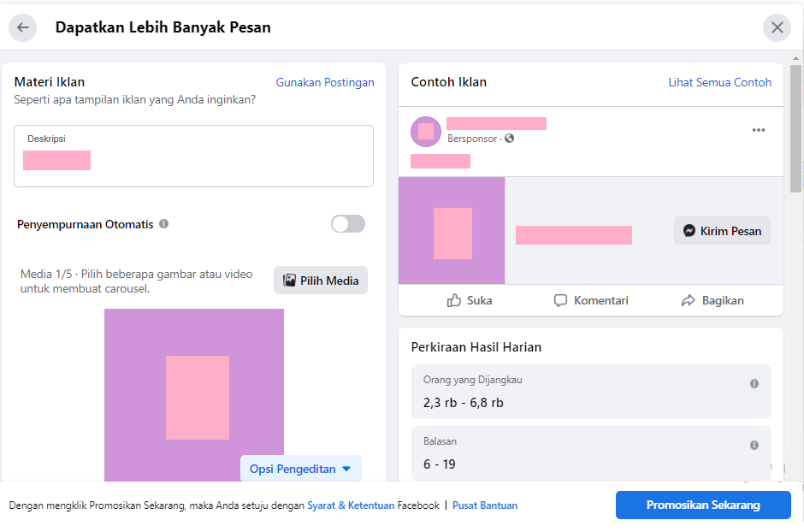Toggle the Penyempurnaan Otomatis switch
The height and width of the screenshot is (532, 804).
[348, 224]
